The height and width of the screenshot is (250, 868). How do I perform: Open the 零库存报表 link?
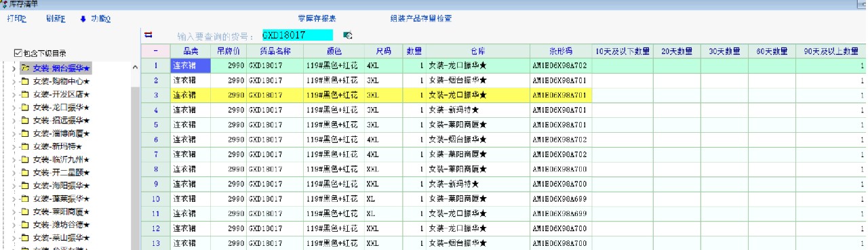[317, 18]
